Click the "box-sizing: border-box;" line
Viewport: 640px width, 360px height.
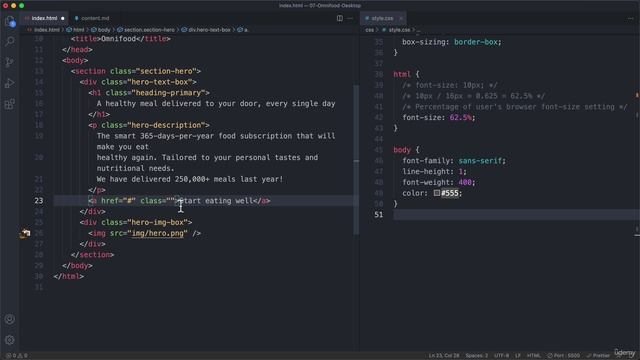click(x=451, y=42)
